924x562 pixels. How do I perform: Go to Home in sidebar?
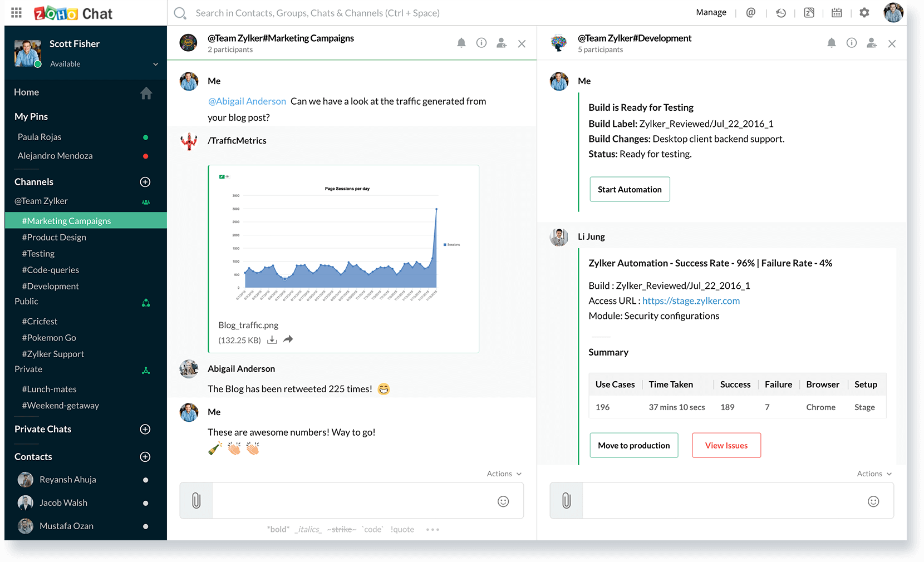27,92
